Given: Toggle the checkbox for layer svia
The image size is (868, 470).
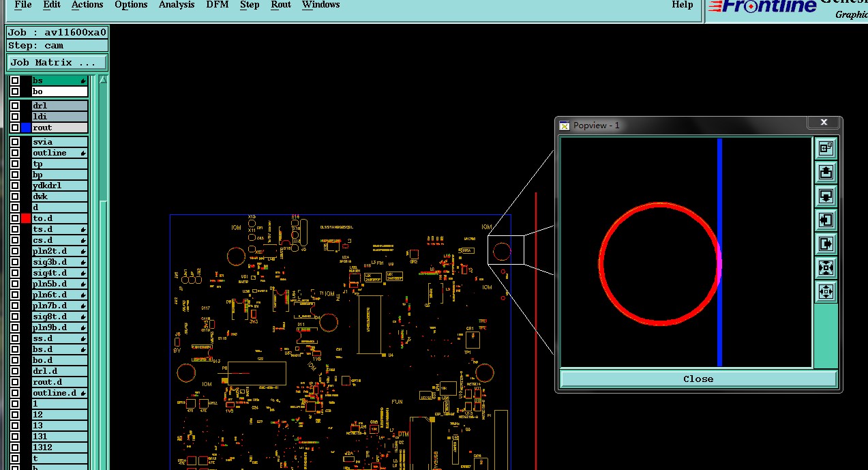Looking at the screenshot, I should 15,142.
